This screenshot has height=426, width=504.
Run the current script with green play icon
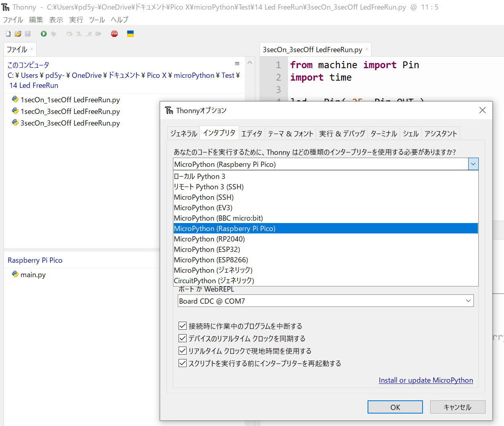pos(44,34)
